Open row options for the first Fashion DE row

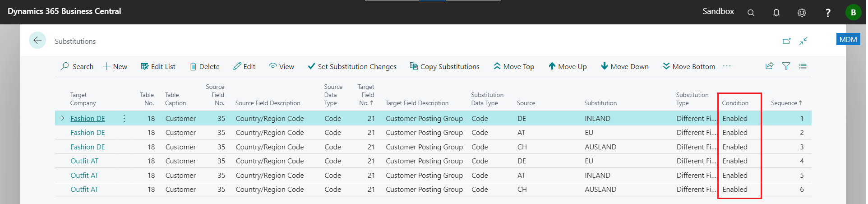point(124,118)
